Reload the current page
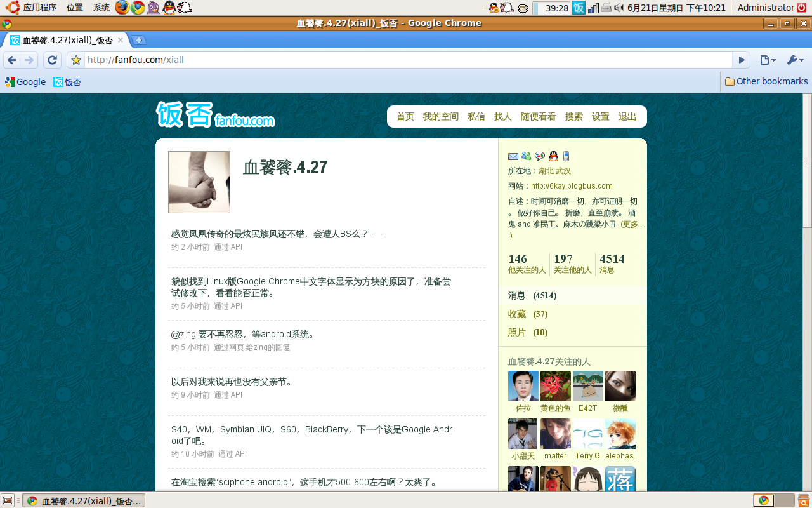The width and height of the screenshot is (812, 508). (x=53, y=60)
